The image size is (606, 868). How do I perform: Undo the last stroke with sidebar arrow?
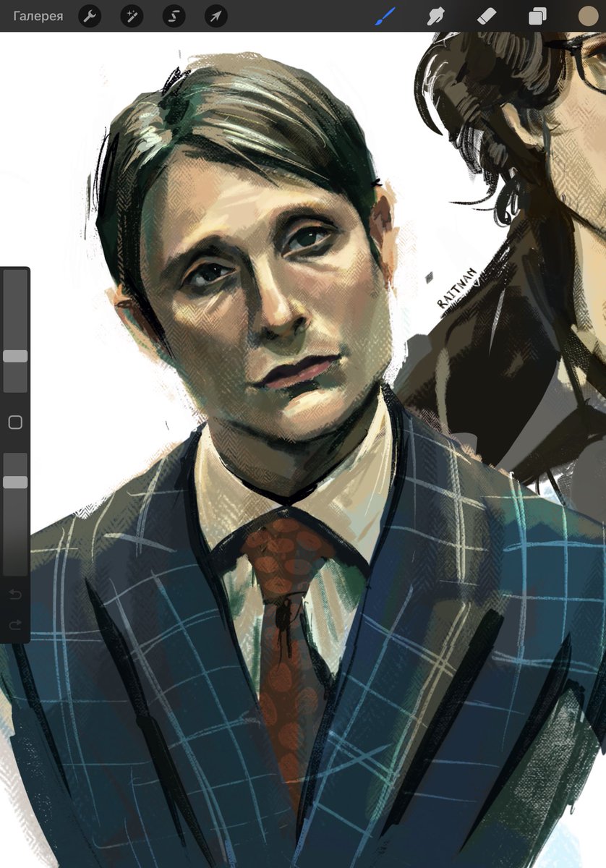tap(15, 595)
